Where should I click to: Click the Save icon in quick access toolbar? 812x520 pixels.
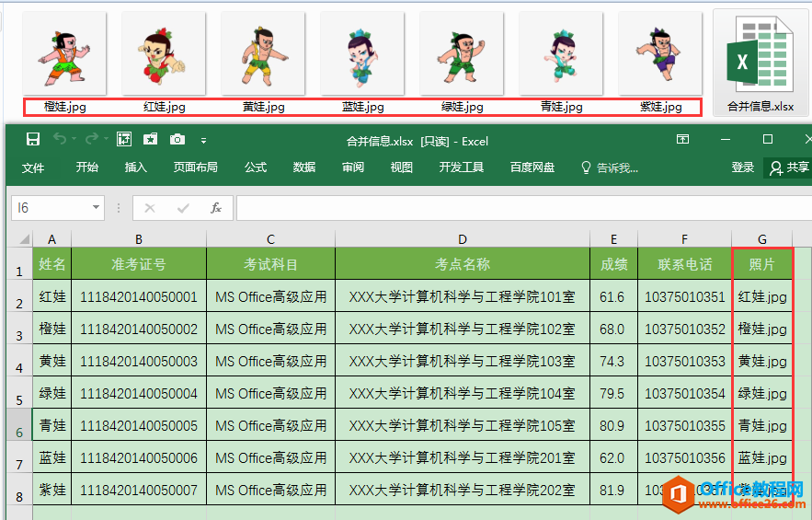[33, 139]
